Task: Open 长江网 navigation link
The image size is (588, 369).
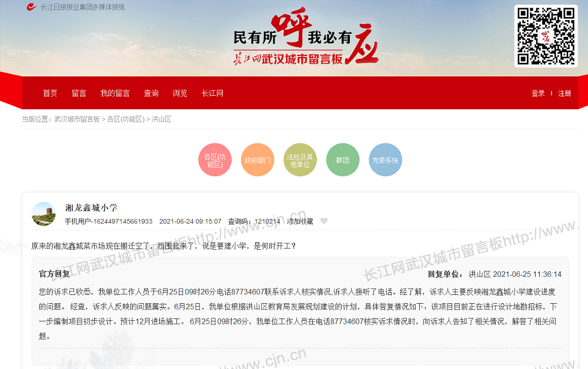Action: click(212, 93)
